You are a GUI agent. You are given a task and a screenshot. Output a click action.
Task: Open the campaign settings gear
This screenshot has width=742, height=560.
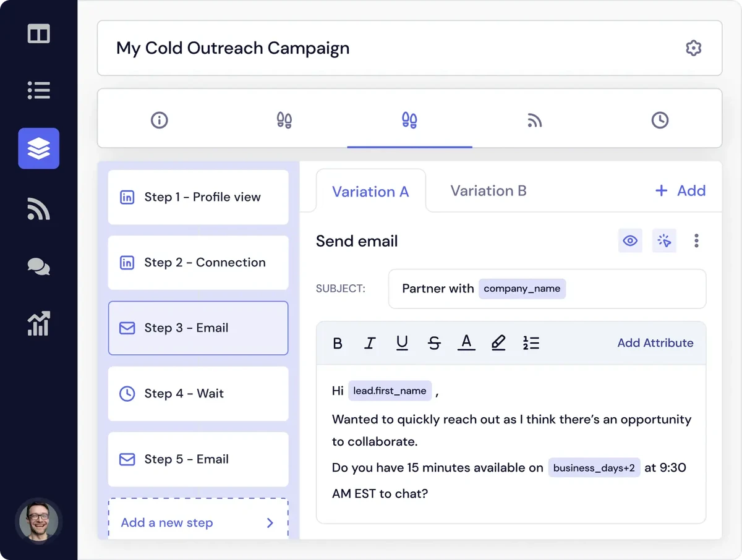(693, 48)
